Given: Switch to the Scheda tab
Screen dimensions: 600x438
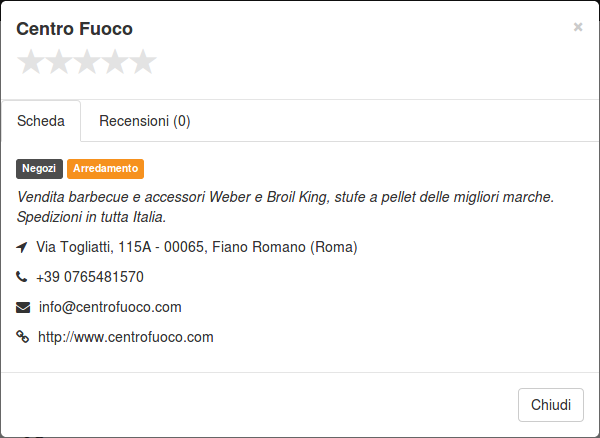Looking at the screenshot, I should 41,121.
